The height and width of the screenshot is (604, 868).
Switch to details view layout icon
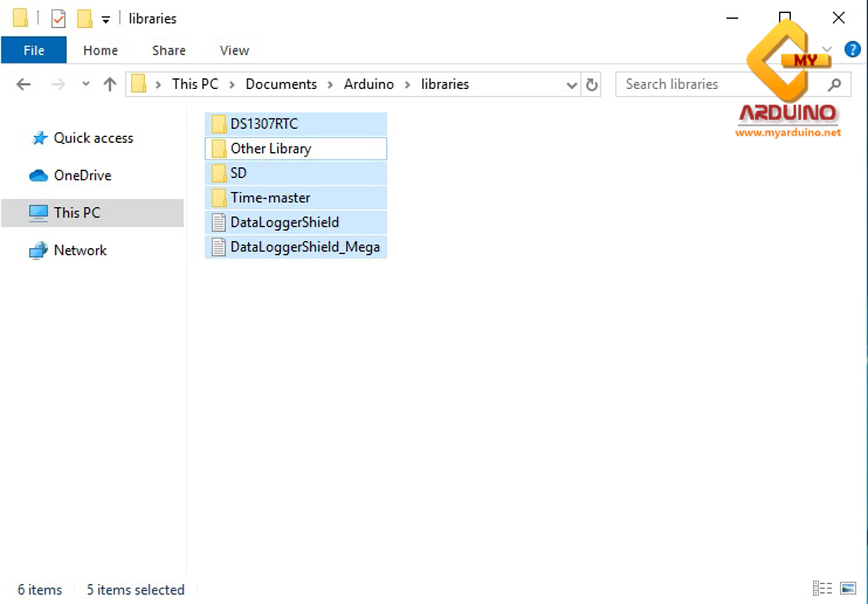[x=822, y=588]
